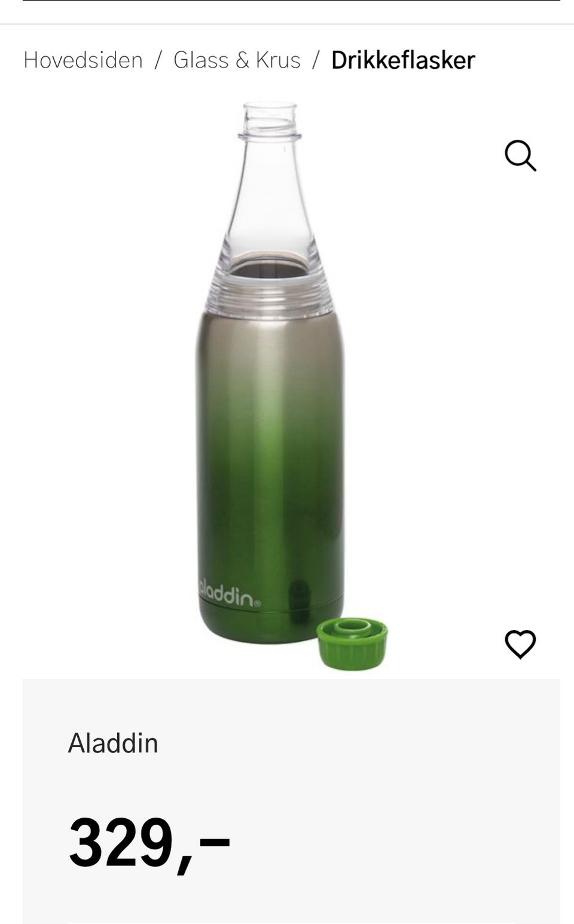Click the thin divider line above breadcrumbs
The width and height of the screenshot is (574, 924).
(x=287, y=25)
